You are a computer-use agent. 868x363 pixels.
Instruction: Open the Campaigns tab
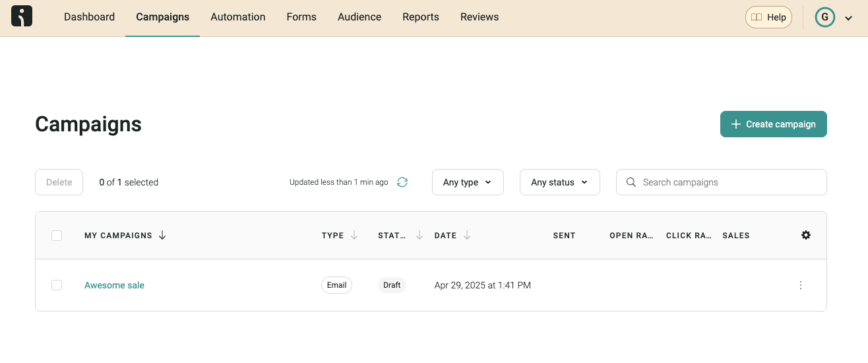(162, 17)
